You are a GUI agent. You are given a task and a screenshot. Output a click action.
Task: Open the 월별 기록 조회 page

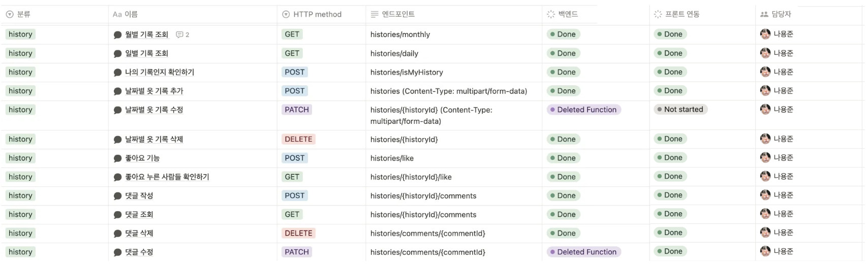[x=146, y=35]
